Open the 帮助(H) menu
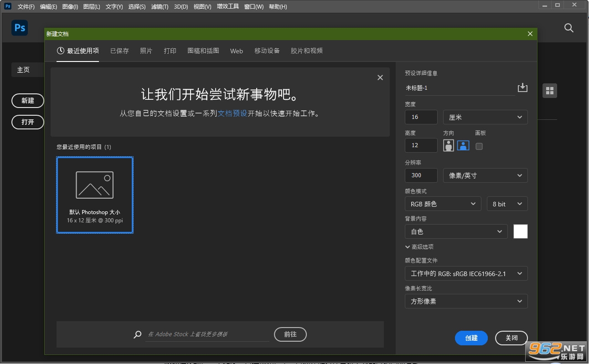This screenshot has width=589, height=364. click(278, 6)
